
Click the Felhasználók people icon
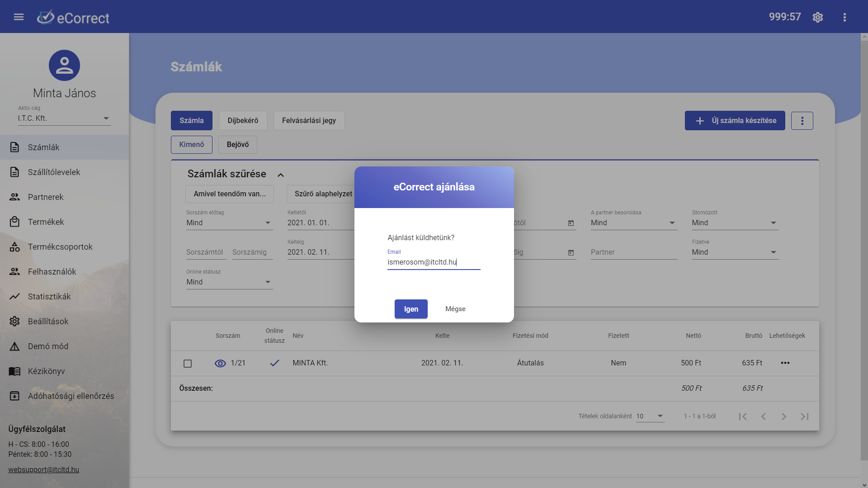[14, 271]
